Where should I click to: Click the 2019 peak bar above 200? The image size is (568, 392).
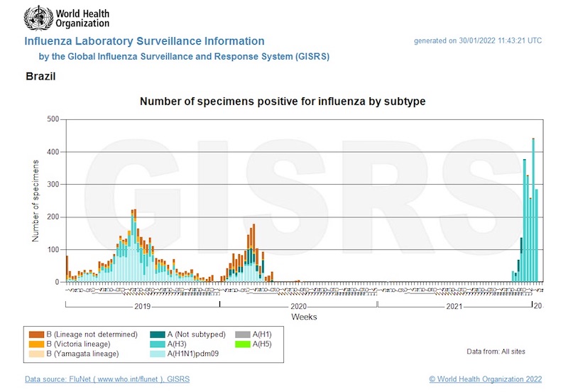(135, 246)
